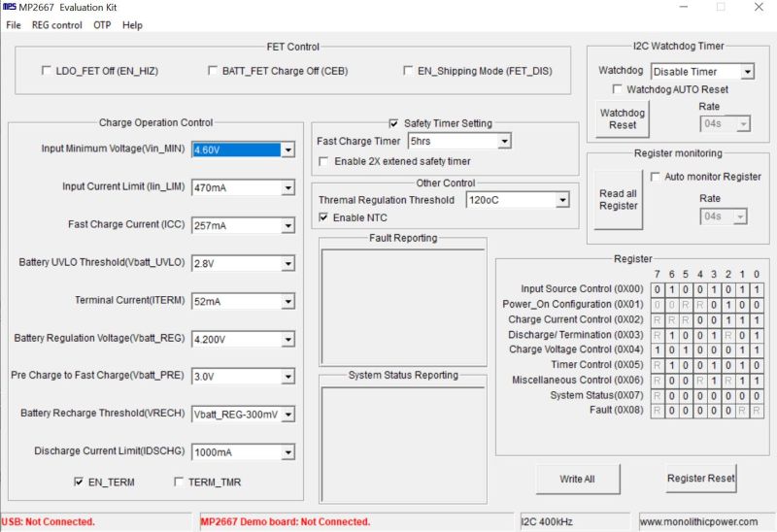
Task: Click the Charge Operation Control group title
Action: [x=155, y=122]
